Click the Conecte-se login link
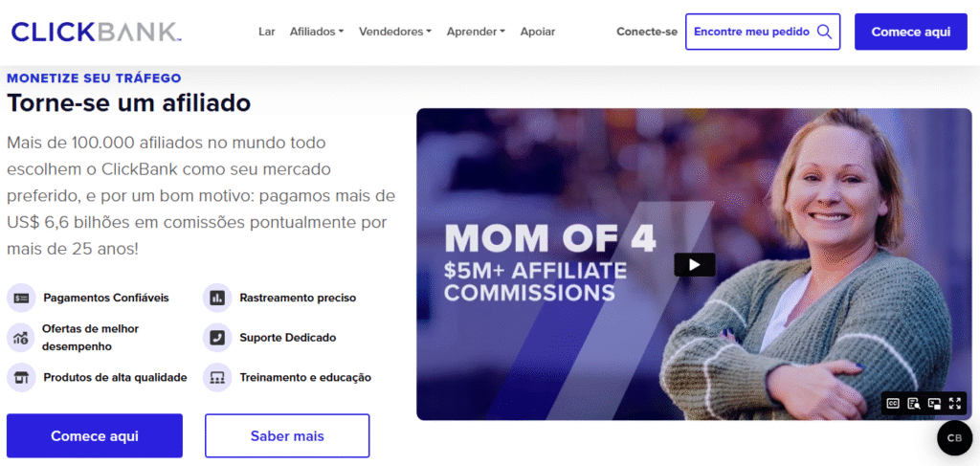Viewport: 980px width, 466px height. pos(647,32)
